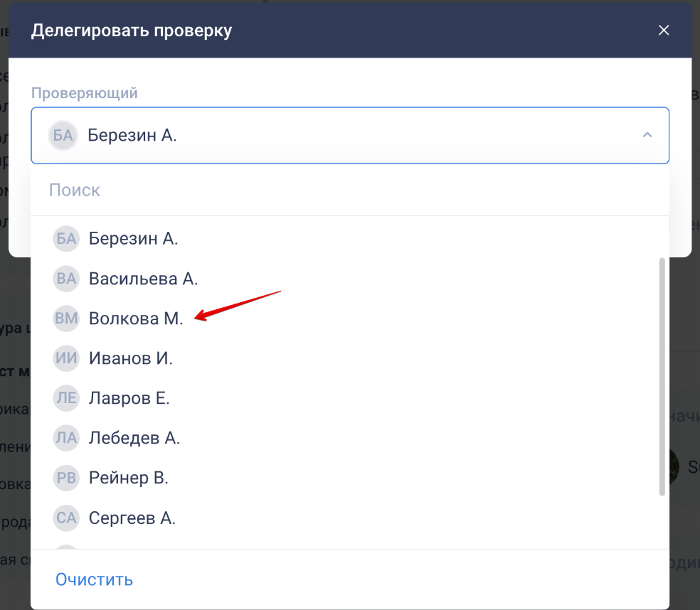
Task: Click the РВ avatar for Рейнер В.
Action: [66, 478]
